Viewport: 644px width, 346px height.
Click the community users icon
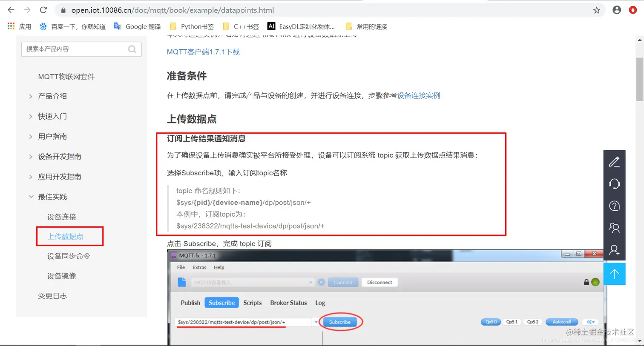click(x=614, y=228)
